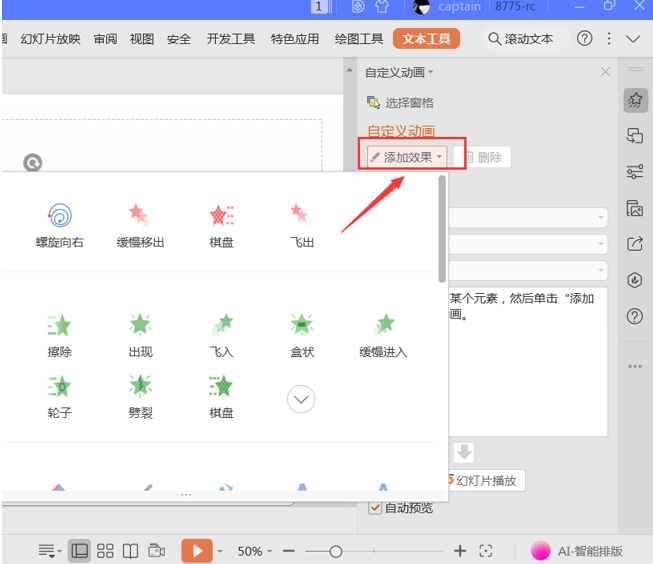Show more sidebar tools via three dots
Image resolution: width=653 pixels, height=564 pixels.
tap(635, 366)
